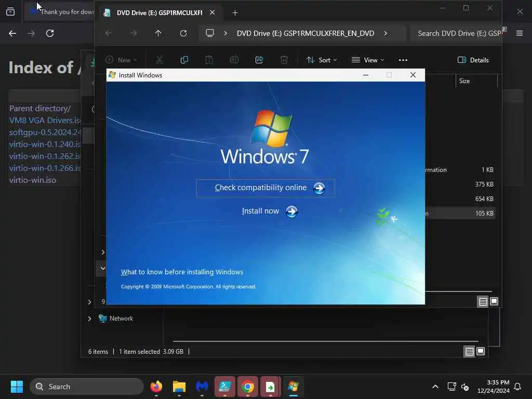
Task: Open Chrome from taskbar
Action: (248, 387)
